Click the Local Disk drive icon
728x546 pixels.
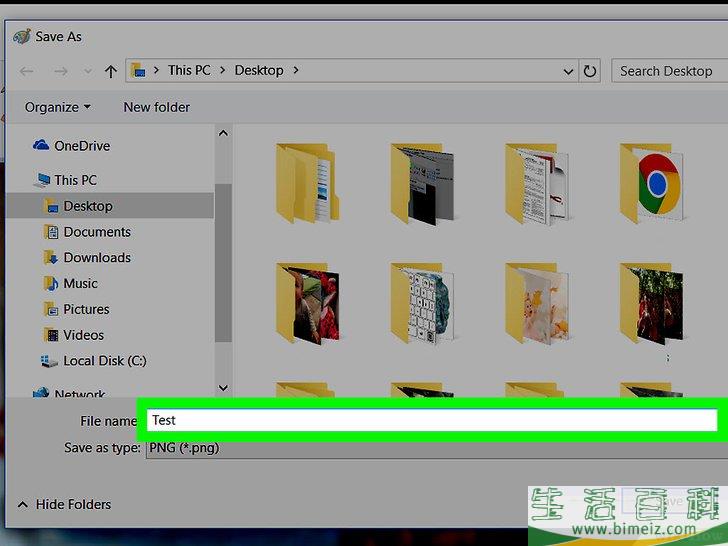[x=49, y=361]
